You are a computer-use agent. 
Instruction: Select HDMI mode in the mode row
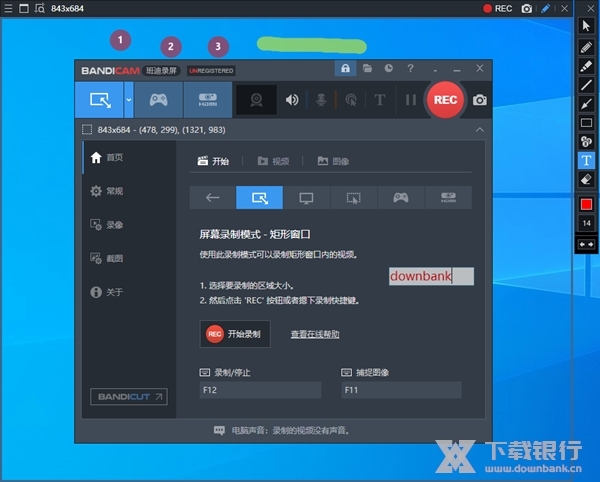[448, 197]
